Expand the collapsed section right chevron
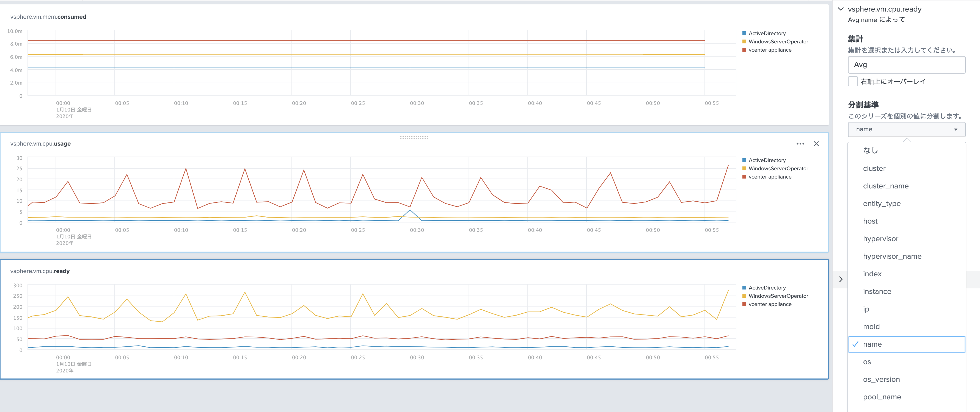 [841, 279]
